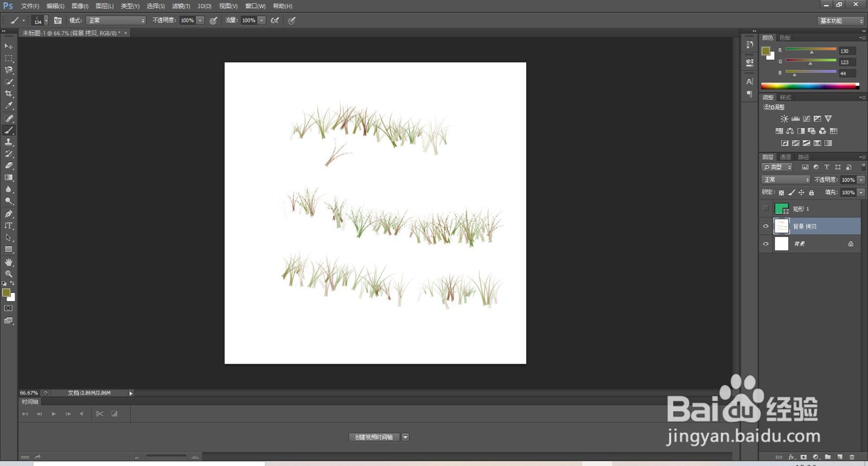Open the 图像(I) menu
Viewport: 868px width, 466px height.
[80, 6]
